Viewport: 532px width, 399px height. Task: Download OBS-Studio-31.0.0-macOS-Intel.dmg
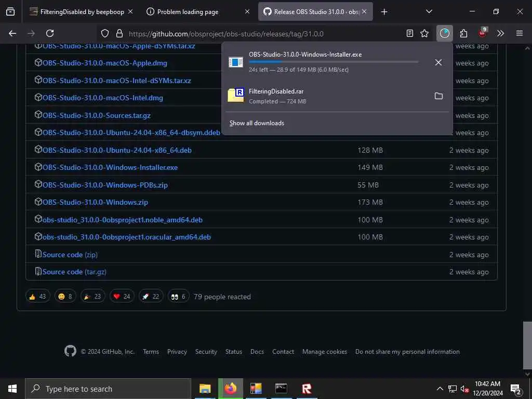[102, 98]
